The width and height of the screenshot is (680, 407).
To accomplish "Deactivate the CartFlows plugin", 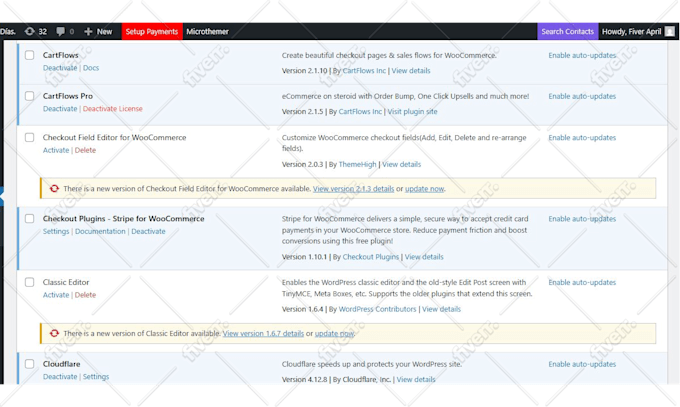I will tap(60, 68).
